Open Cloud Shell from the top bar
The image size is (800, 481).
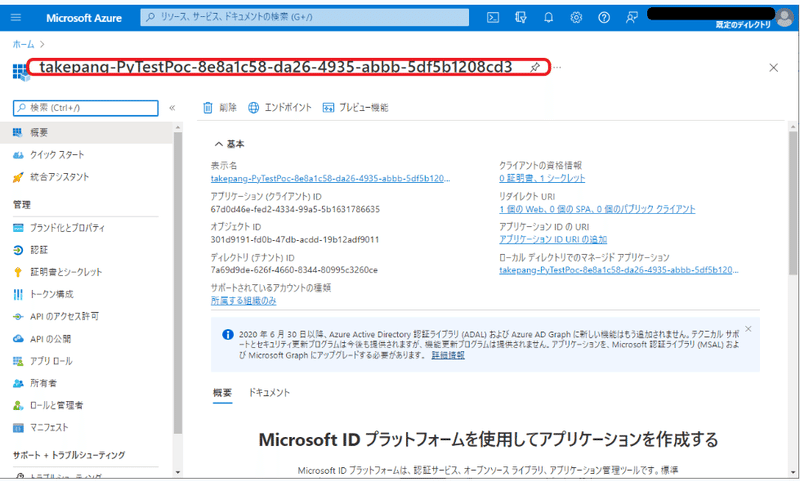(493, 17)
